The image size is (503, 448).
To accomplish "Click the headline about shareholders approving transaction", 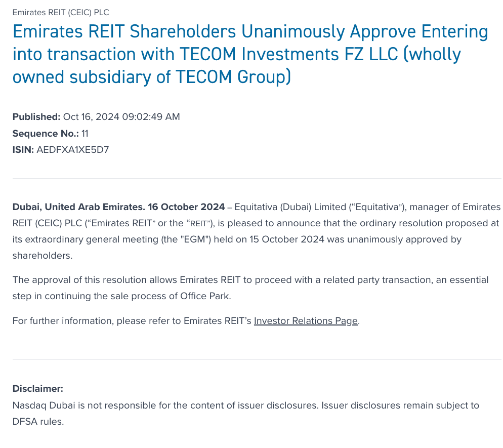I will pyautogui.click(x=250, y=54).
